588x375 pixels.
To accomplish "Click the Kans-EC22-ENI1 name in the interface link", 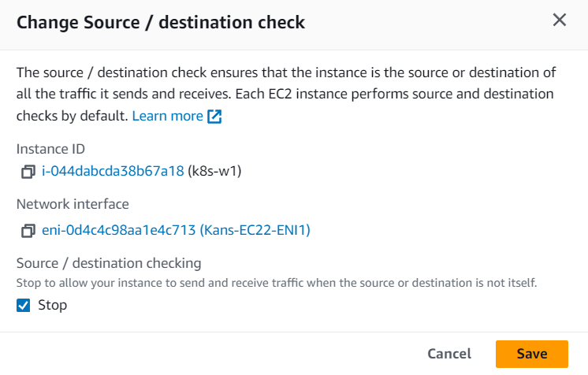I will [255, 231].
